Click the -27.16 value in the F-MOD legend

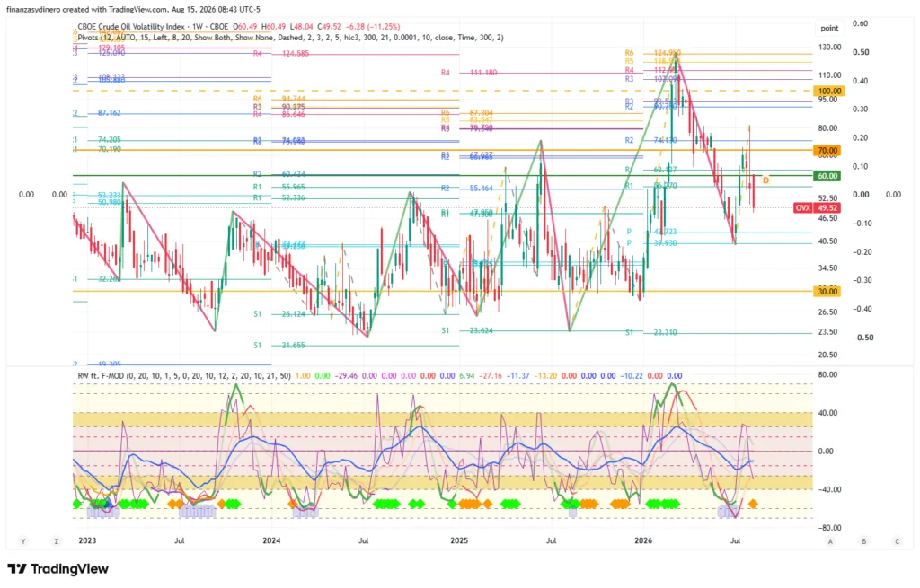[491, 376]
